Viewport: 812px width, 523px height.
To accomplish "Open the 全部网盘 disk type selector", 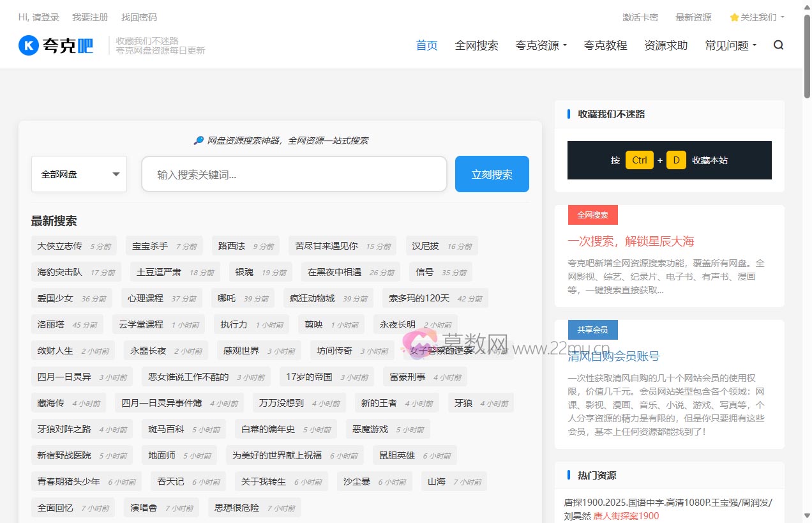I will (x=79, y=174).
